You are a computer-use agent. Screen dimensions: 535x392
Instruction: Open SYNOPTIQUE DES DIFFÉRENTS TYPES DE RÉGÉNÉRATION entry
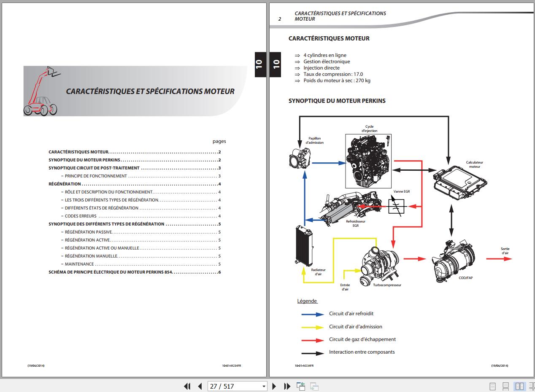135,224
